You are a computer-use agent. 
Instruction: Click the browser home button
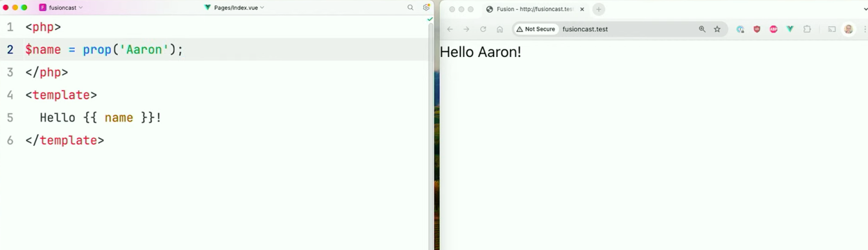click(500, 29)
